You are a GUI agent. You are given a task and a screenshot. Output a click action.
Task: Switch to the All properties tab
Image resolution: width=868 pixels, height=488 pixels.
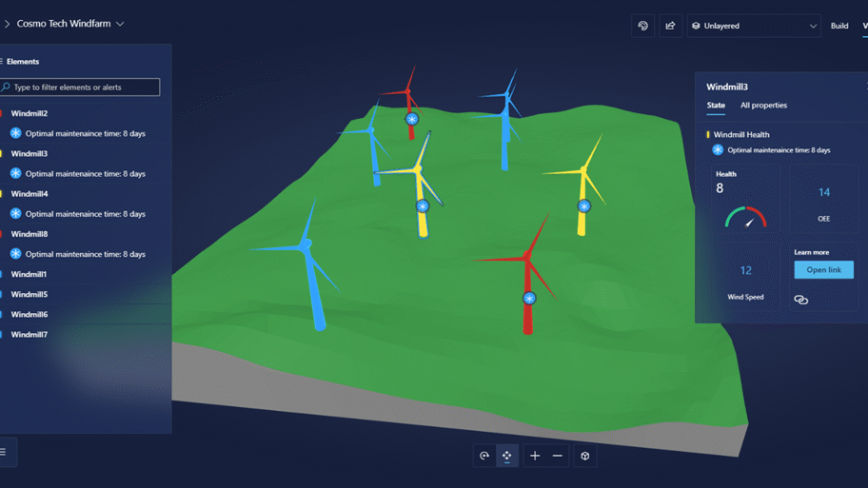763,106
